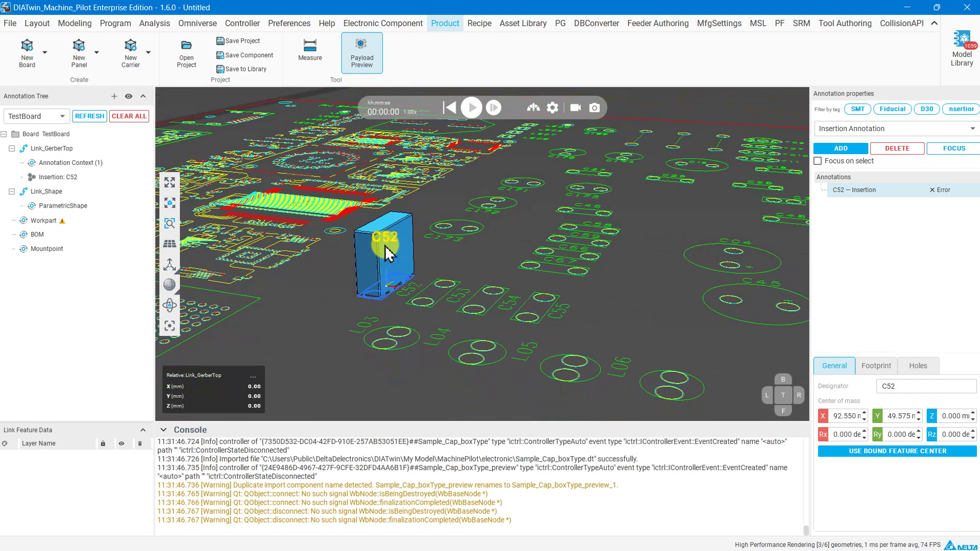The image size is (980, 551).
Task: Create a New Board
Action: tap(27, 53)
